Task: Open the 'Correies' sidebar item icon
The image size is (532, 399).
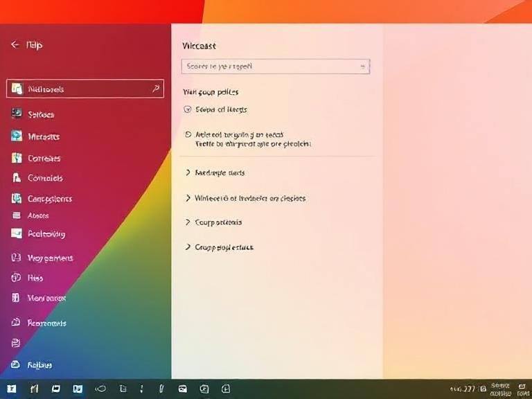Action: coord(17,158)
